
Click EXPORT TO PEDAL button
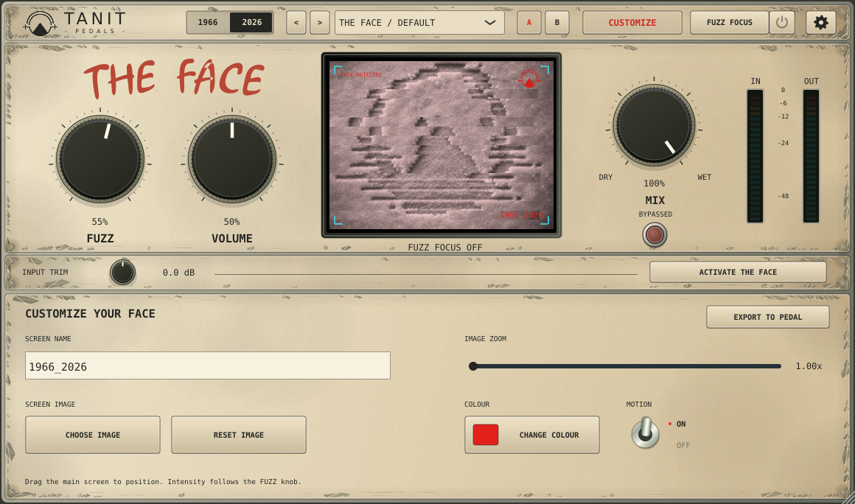(x=768, y=317)
